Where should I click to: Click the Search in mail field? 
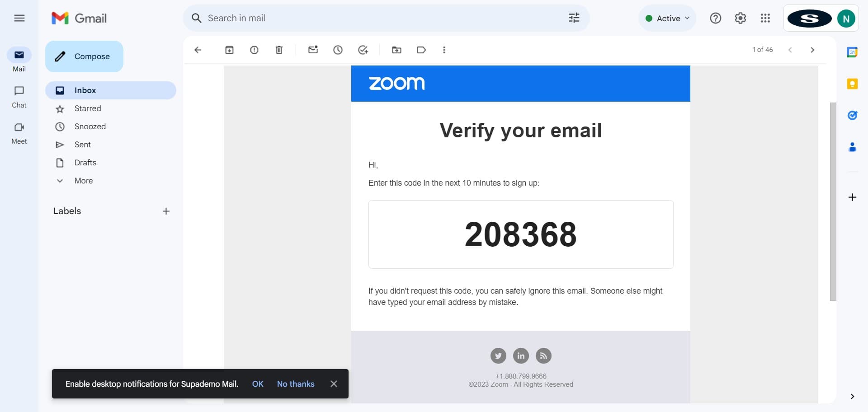point(316,18)
